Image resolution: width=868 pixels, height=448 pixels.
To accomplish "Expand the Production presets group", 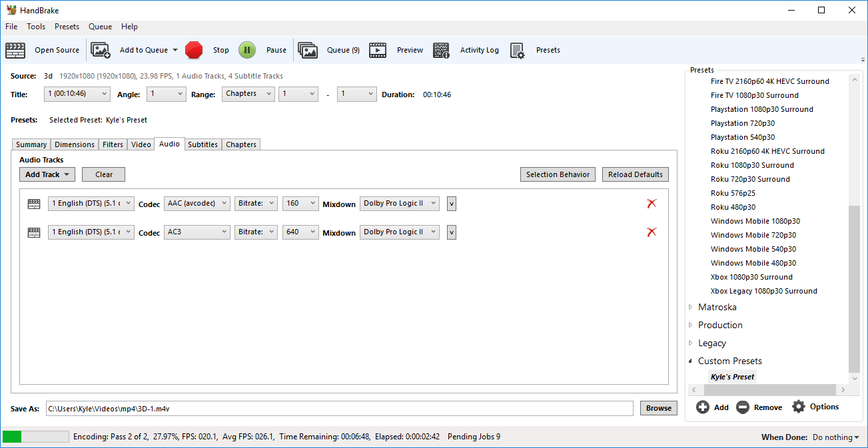I will 690,326.
